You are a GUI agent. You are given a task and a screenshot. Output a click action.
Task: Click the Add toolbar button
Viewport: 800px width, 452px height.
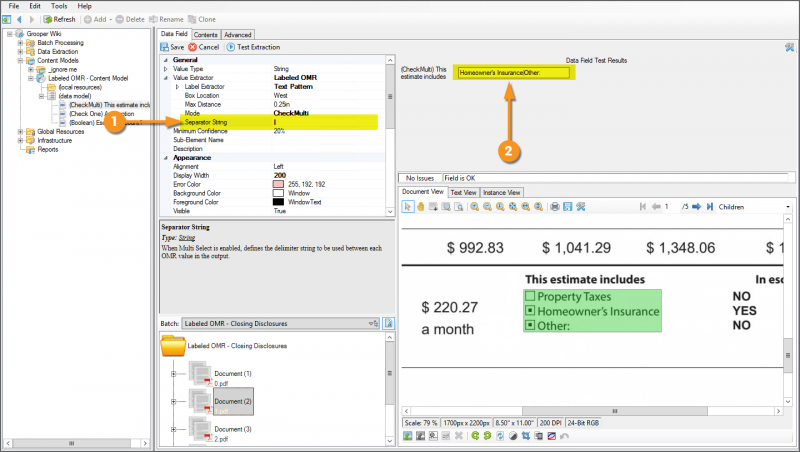point(97,19)
